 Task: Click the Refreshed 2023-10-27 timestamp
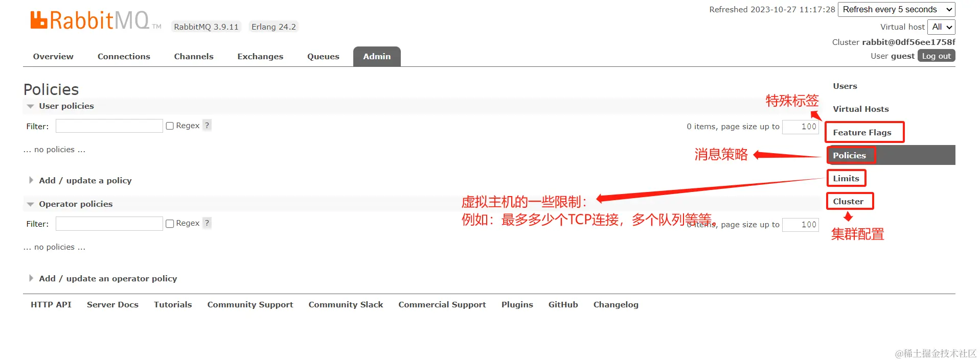[772, 10]
